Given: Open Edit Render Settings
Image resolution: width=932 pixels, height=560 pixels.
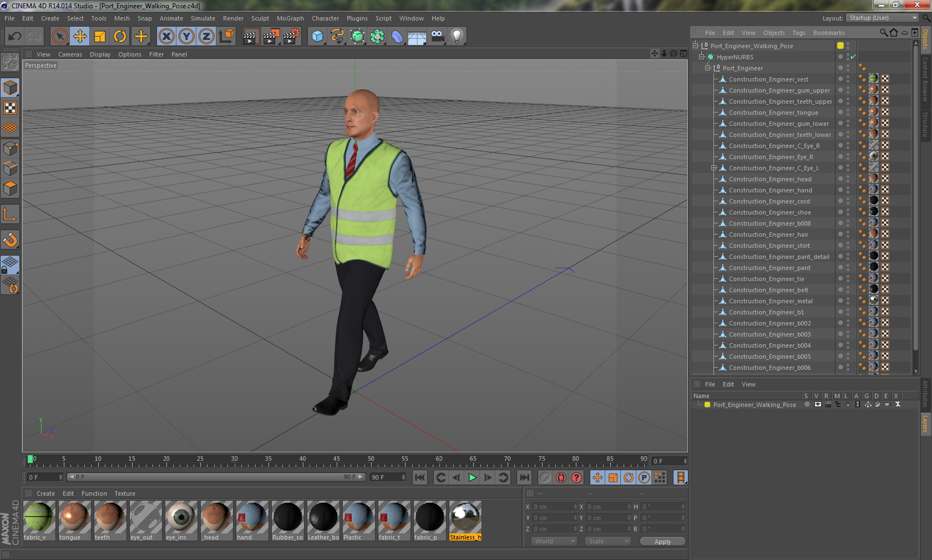Looking at the screenshot, I should click(x=292, y=37).
